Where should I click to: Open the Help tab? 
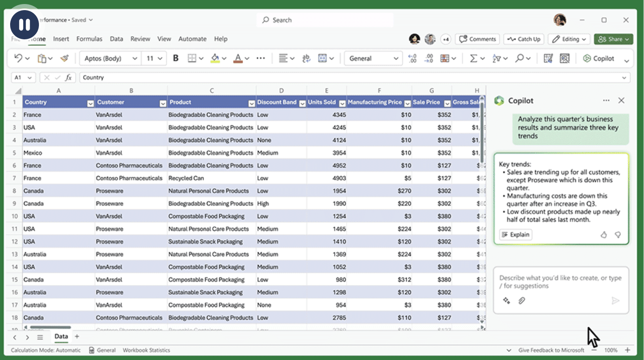click(x=221, y=39)
